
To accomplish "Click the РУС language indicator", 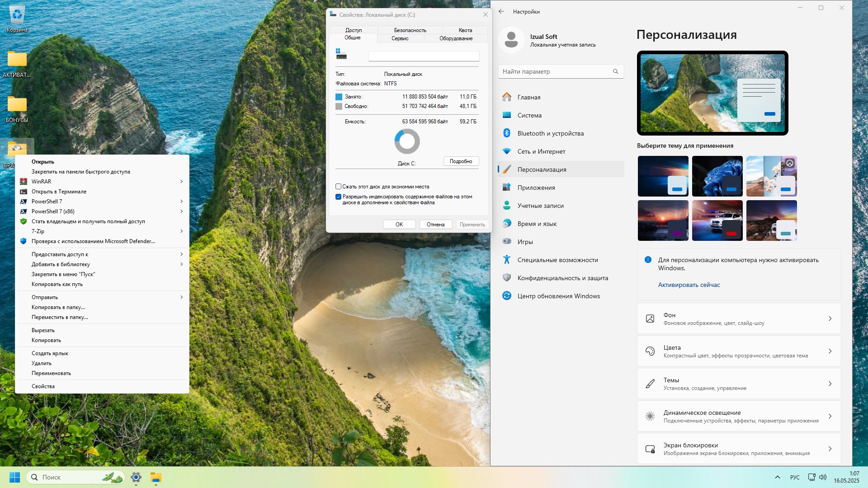I will click(795, 477).
